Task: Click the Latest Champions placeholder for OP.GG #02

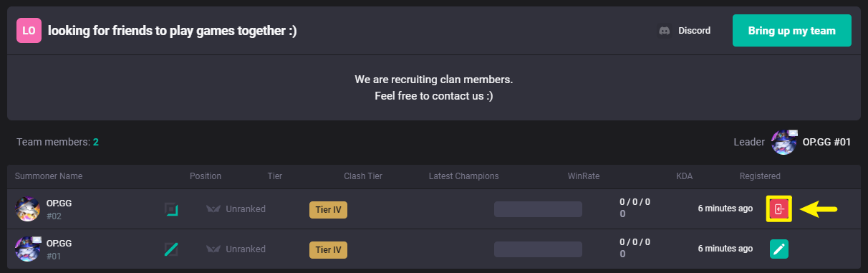Action: 538,209
